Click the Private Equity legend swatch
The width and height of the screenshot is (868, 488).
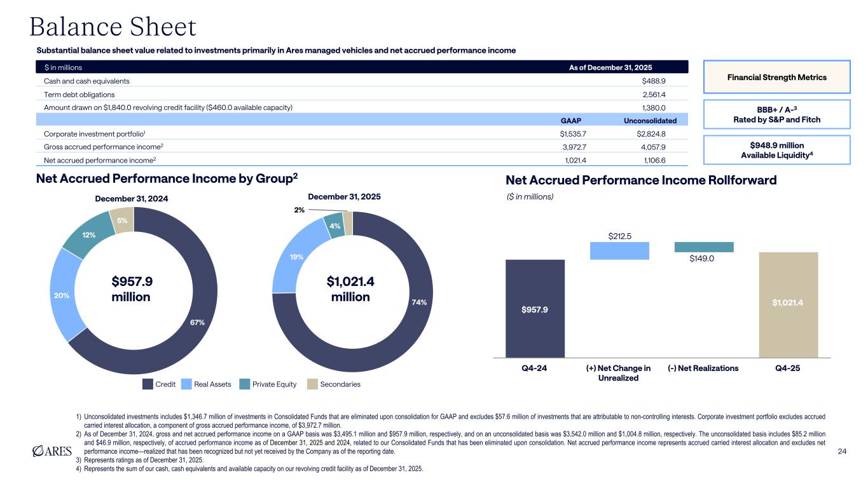[x=244, y=384]
